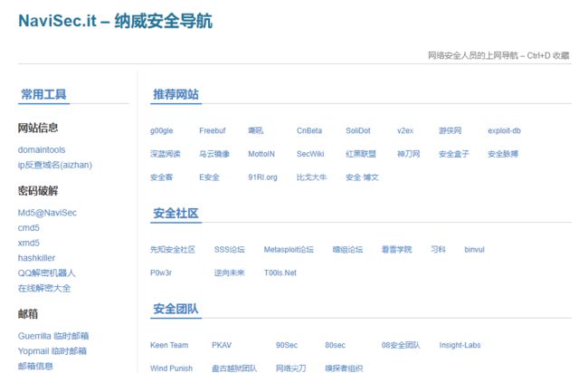The image size is (588, 373).
Task: Open the 安全客 link
Action: point(161,177)
